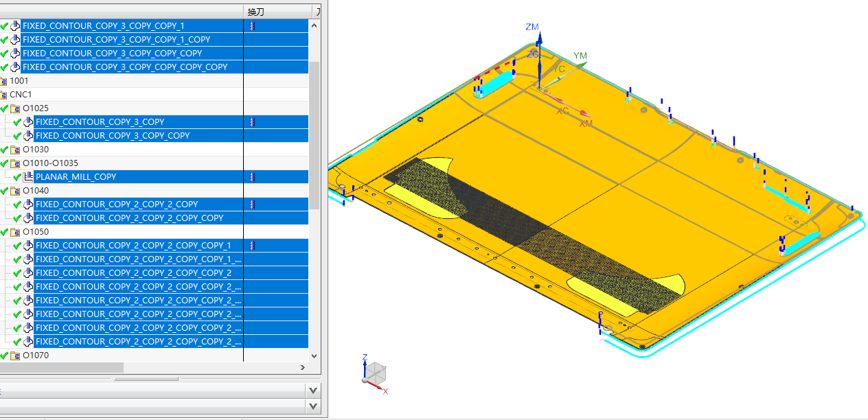Select program group O1030
Image resolution: width=868 pixels, height=420 pixels.
coord(36,150)
